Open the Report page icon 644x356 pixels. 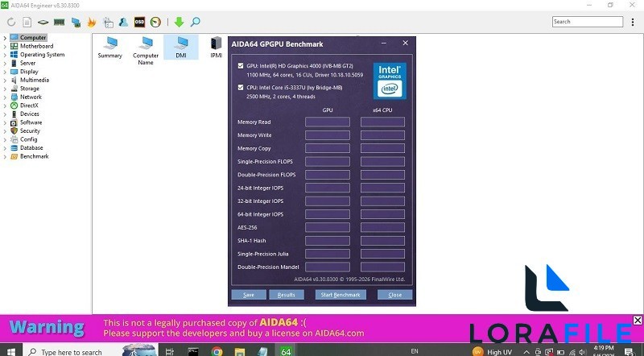[27, 23]
